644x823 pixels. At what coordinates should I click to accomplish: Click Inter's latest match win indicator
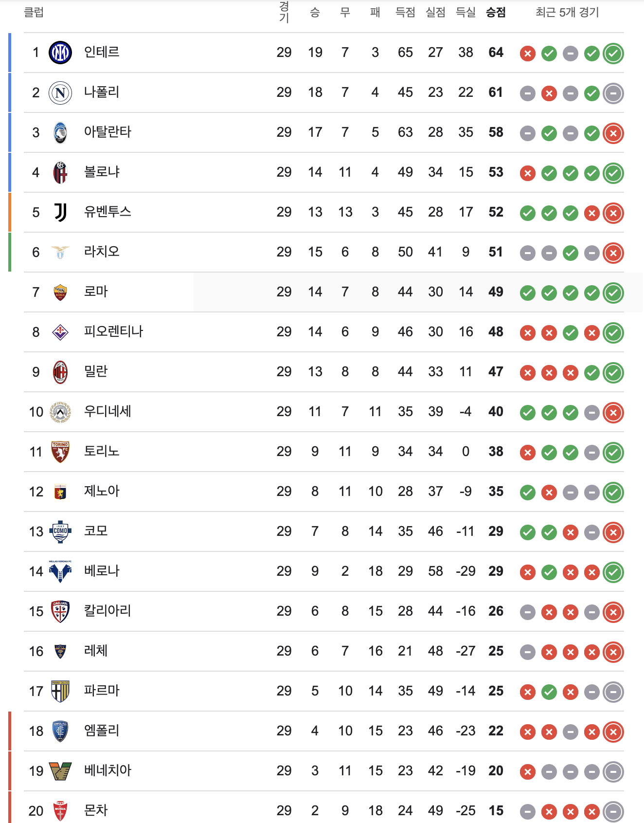coord(613,53)
